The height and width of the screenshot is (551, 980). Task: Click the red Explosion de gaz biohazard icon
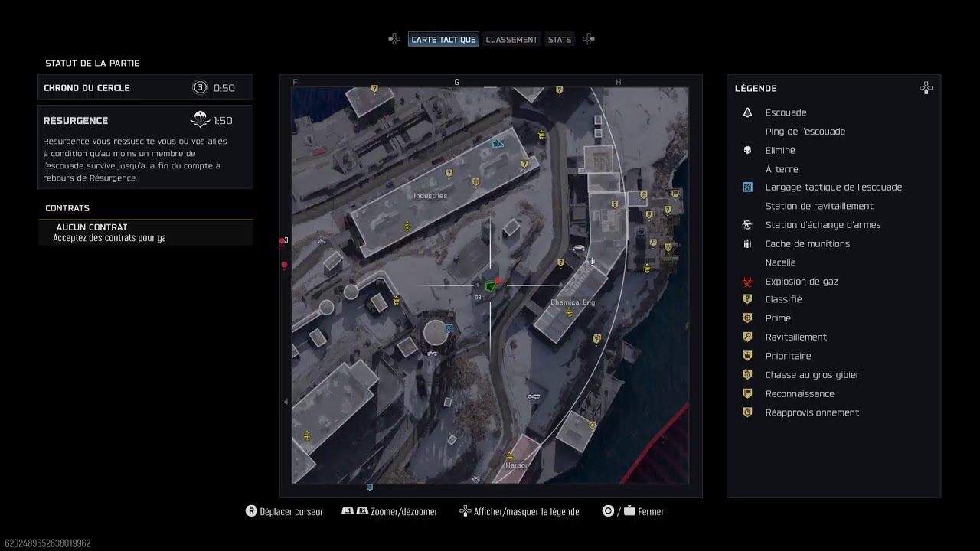(747, 282)
